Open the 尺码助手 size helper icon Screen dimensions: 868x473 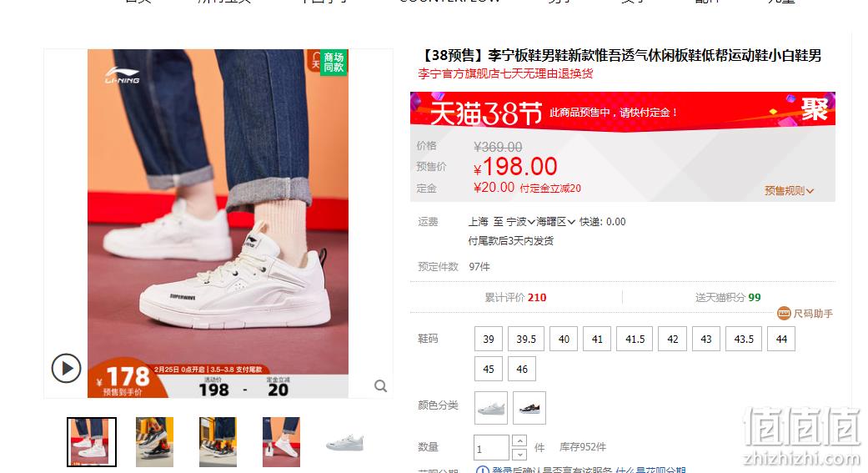coord(784,314)
